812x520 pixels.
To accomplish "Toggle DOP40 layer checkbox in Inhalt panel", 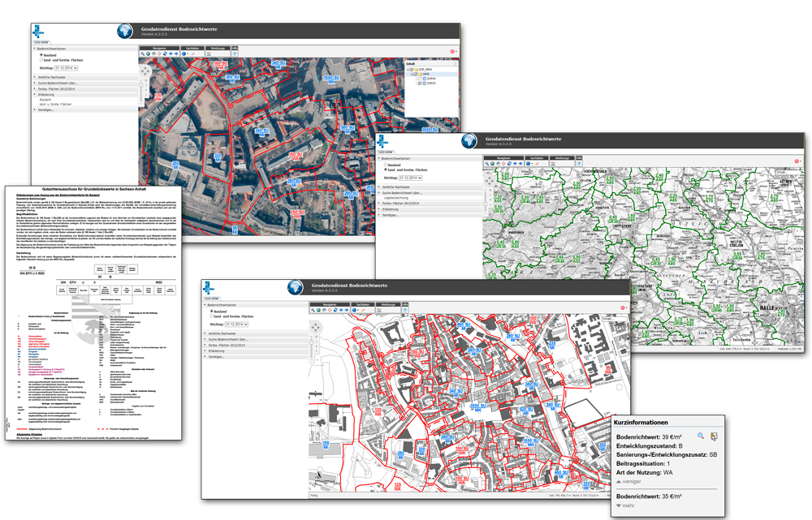I will coord(420,79).
